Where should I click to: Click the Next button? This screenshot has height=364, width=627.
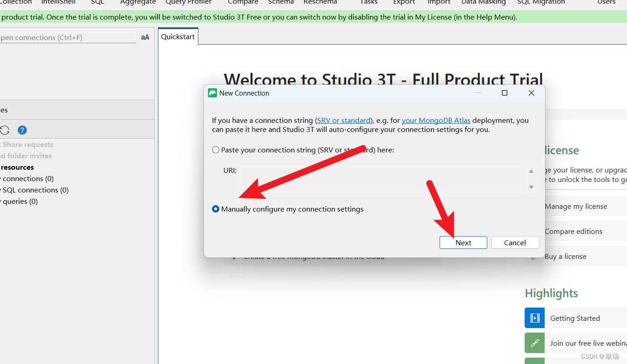point(463,243)
